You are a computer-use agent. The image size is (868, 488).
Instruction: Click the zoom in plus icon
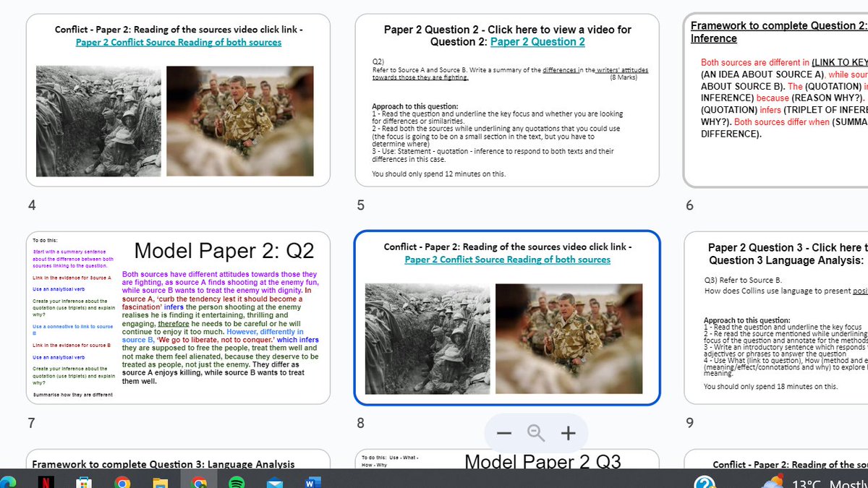coord(569,433)
